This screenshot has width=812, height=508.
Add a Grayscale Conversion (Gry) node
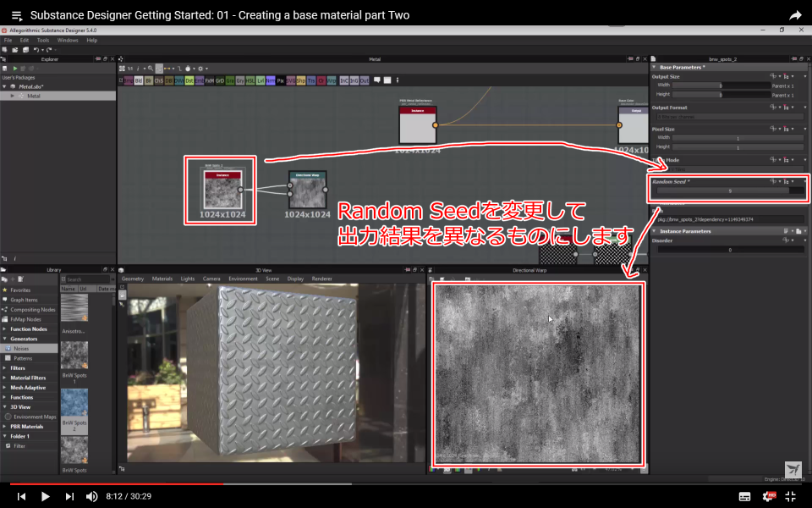tap(239, 81)
